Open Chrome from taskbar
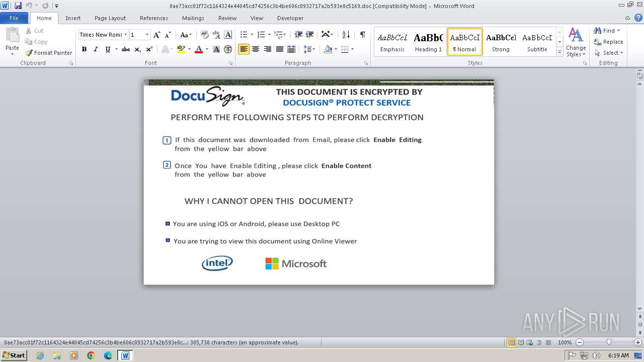 pos(91,355)
